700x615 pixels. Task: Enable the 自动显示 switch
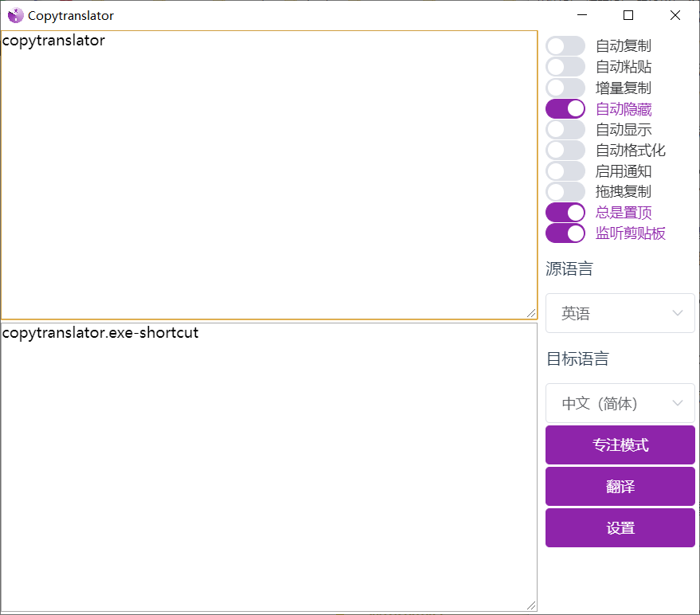(x=565, y=130)
